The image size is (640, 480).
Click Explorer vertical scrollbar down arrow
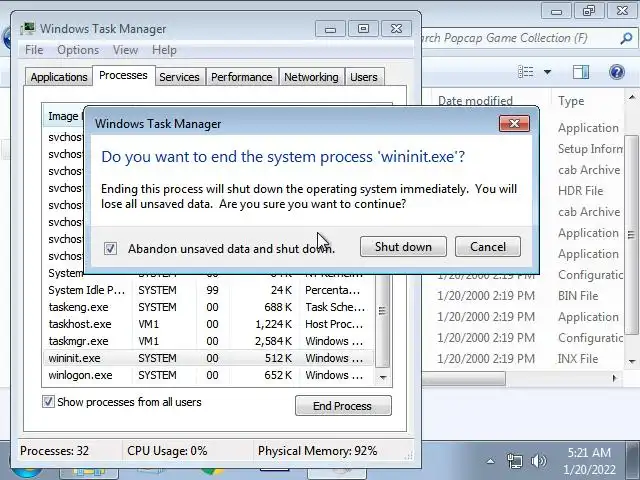(x=632, y=362)
